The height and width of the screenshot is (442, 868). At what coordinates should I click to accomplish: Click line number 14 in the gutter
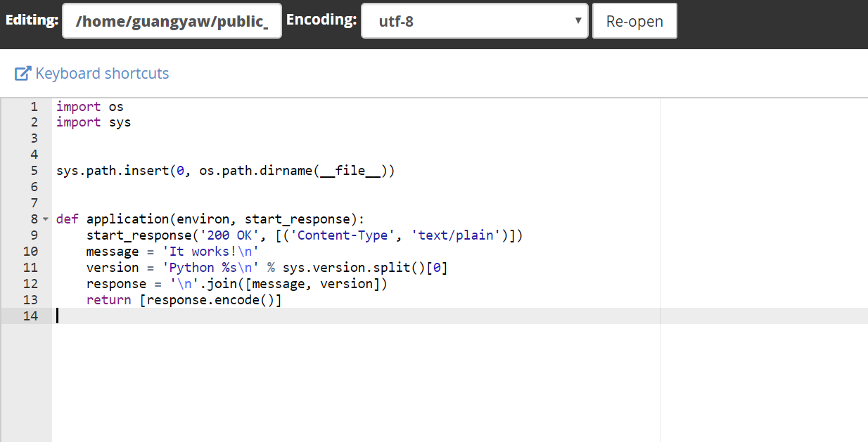point(30,316)
